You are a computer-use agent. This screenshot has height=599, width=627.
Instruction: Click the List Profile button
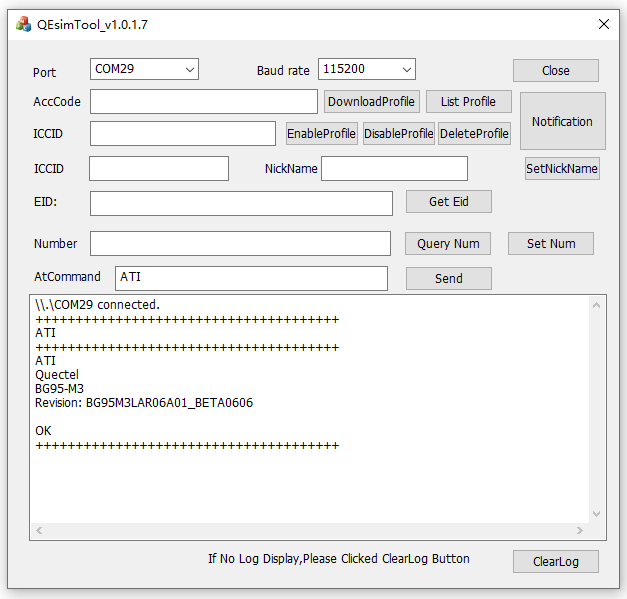click(x=468, y=102)
